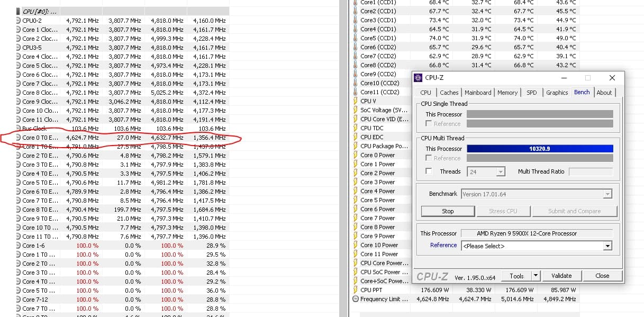644x317 pixels.
Task: Click the icon beside Core 8 T0 E... row
Action: click(19, 210)
